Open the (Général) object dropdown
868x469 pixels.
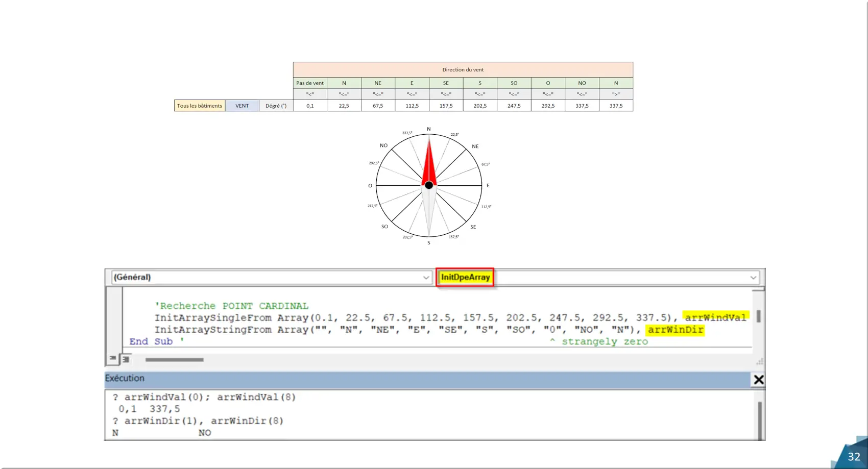(272, 277)
